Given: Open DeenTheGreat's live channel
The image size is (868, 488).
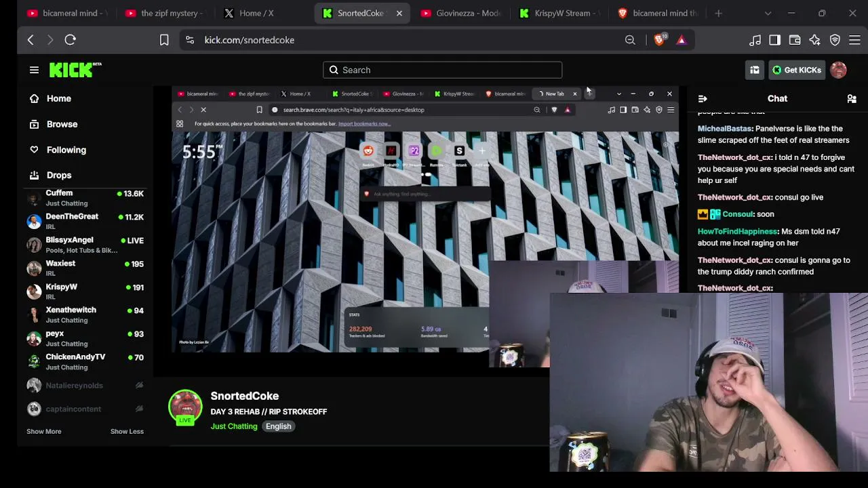Looking at the screenshot, I should click(85, 222).
